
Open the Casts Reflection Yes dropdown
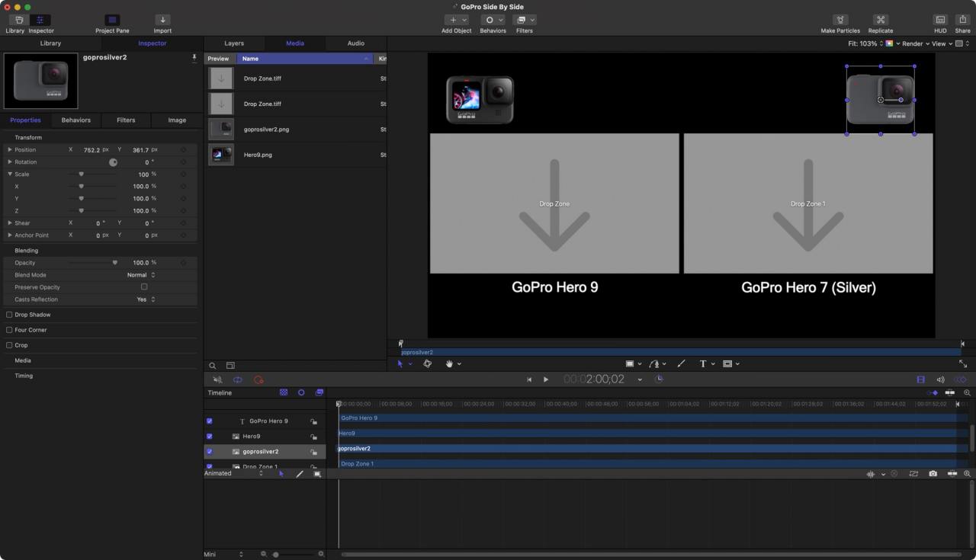[x=146, y=299]
